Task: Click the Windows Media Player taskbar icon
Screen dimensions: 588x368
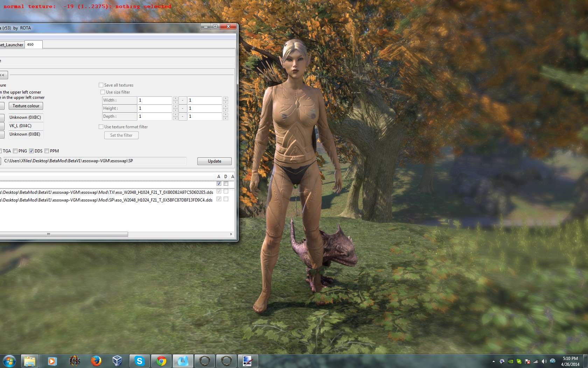Action: (52, 361)
